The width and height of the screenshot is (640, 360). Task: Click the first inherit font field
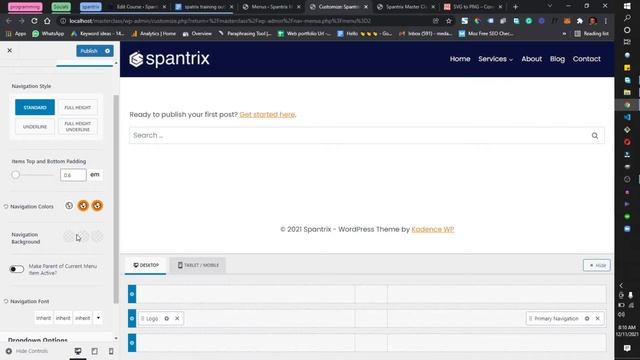[44, 318]
